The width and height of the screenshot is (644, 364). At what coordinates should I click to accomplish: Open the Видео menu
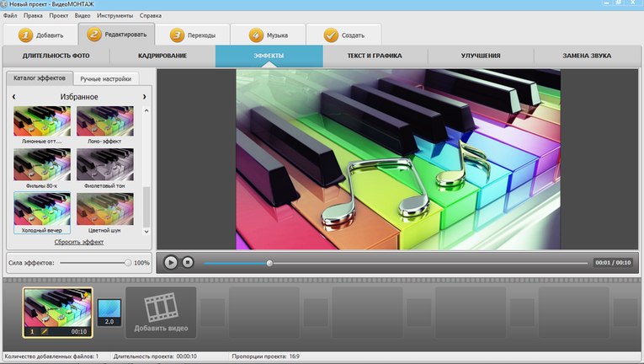point(82,16)
